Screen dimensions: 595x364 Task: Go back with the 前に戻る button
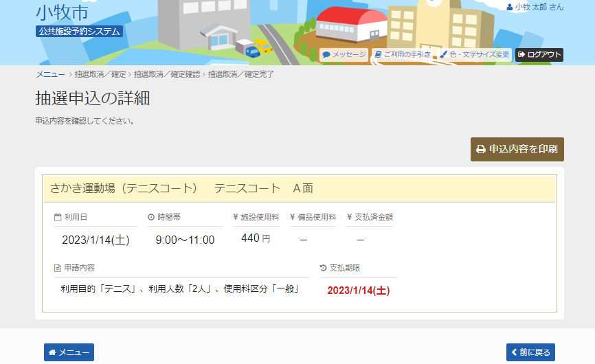coord(530,352)
